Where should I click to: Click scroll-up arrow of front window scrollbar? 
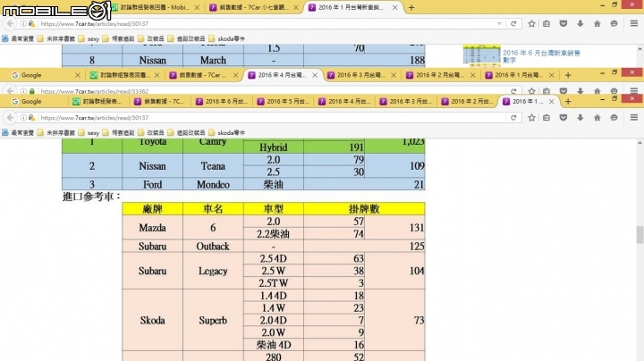point(640,143)
